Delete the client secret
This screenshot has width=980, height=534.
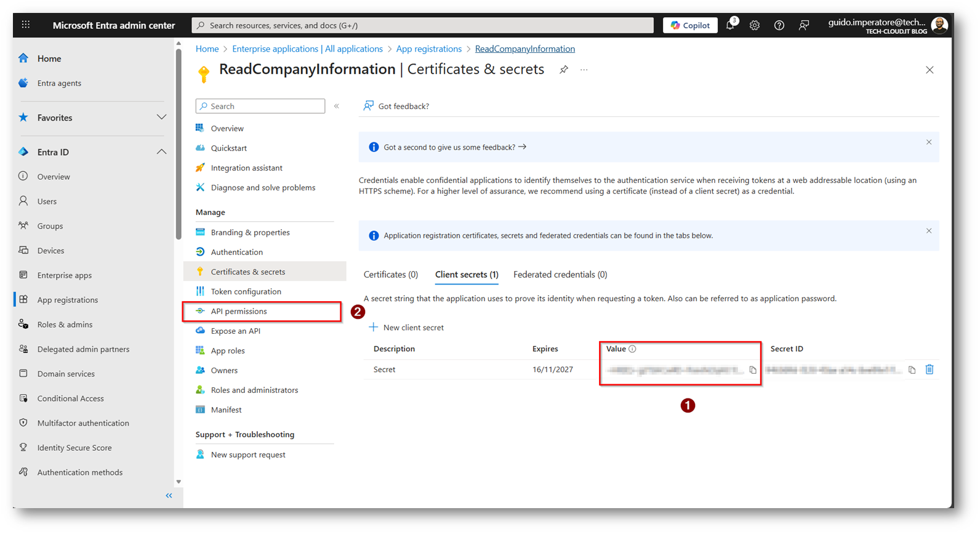tap(930, 370)
